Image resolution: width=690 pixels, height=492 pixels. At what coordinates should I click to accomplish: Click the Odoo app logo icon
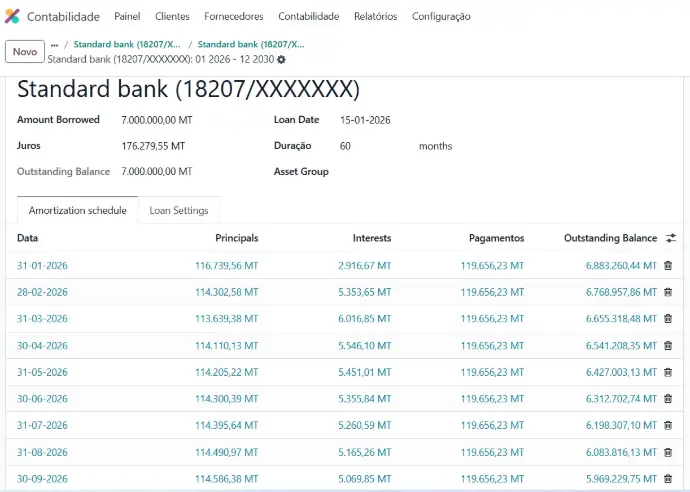click(x=12, y=17)
